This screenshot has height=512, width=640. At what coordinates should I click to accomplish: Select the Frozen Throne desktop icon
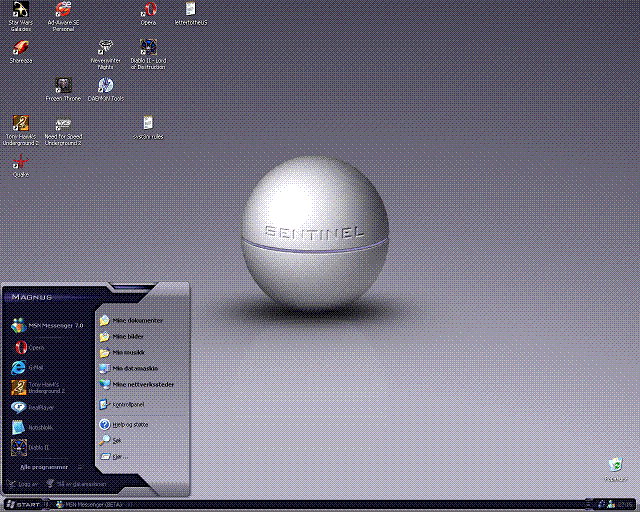click(63, 89)
